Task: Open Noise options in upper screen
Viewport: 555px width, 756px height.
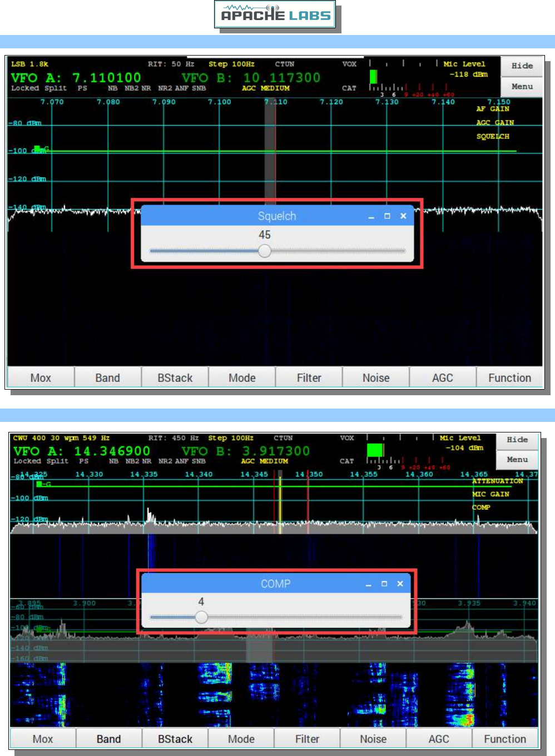Action: 376,377
